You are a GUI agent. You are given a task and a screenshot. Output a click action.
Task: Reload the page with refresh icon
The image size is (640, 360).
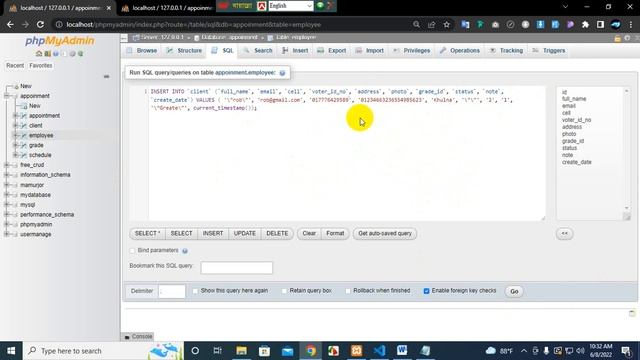40,24
